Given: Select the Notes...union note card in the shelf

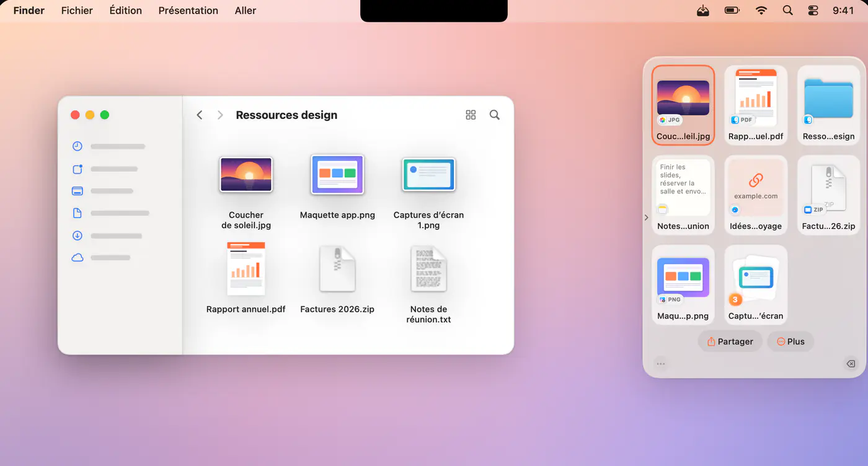Looking at the screenshot, I should click(x=683, y=195).
